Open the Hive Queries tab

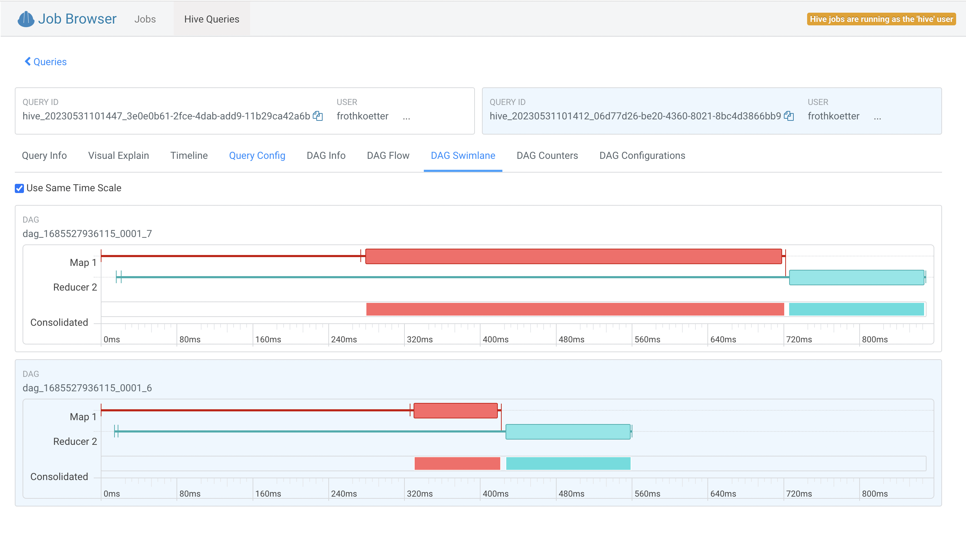(212, 19)
